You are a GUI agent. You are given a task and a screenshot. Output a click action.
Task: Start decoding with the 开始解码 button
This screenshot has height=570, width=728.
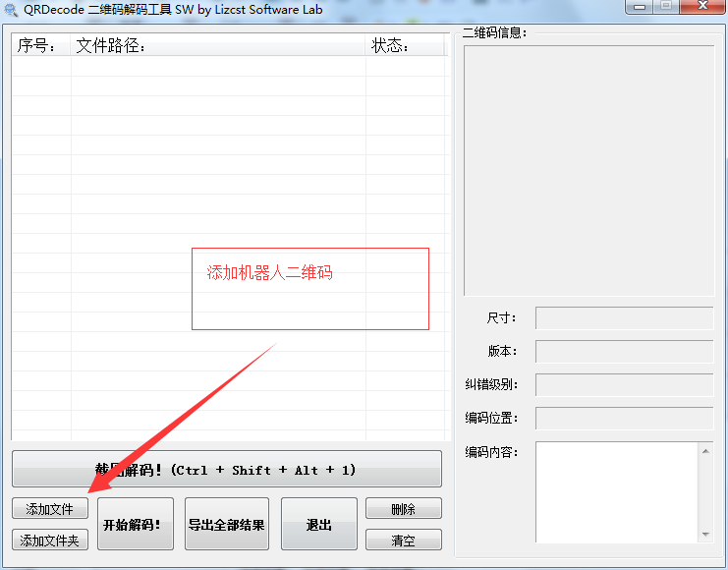click(136, 525)
